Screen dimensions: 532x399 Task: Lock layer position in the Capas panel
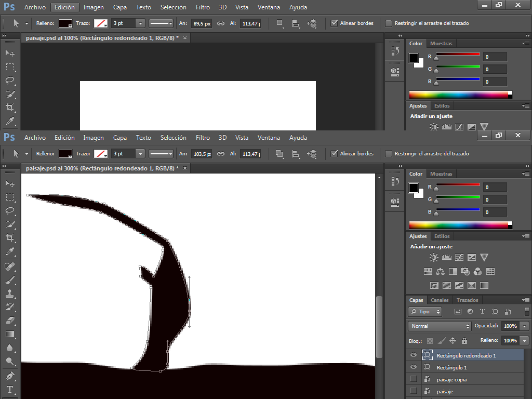pos(453,341)
